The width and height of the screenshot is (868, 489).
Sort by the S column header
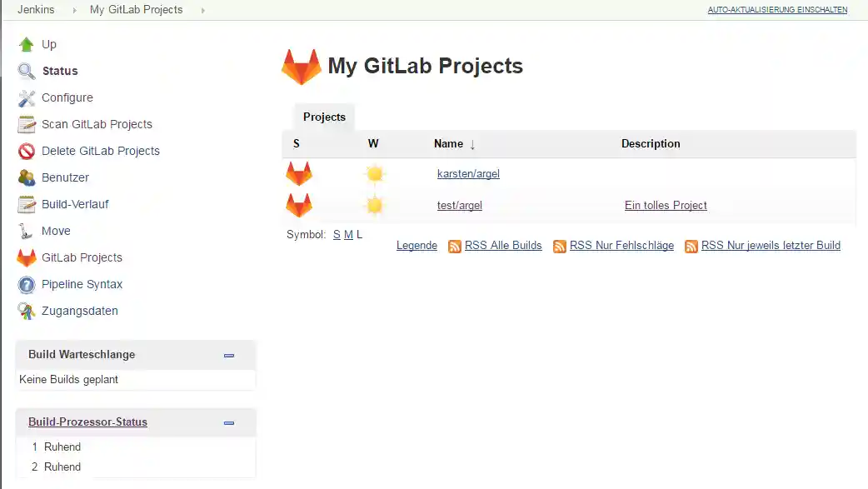[297, 144]
